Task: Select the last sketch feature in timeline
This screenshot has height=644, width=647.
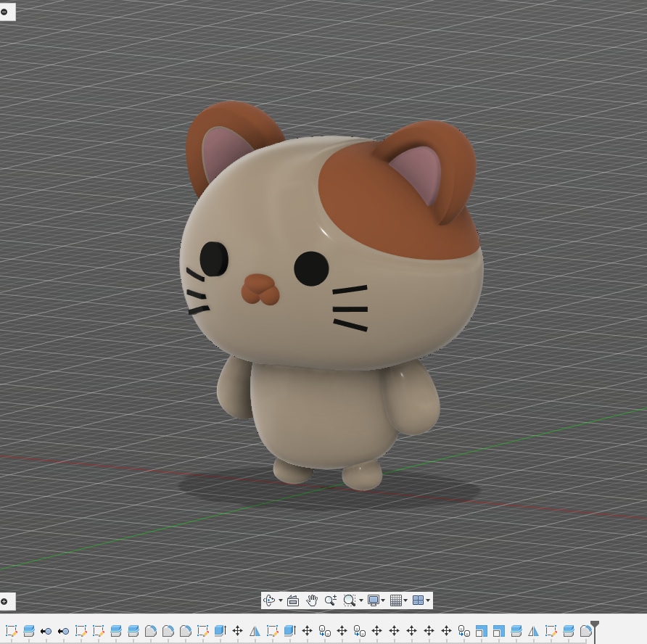Action: pos(551,631)
